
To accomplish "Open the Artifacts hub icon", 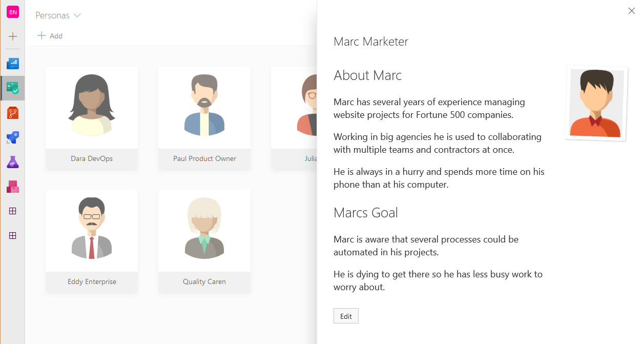I will (x=13, y=187).
